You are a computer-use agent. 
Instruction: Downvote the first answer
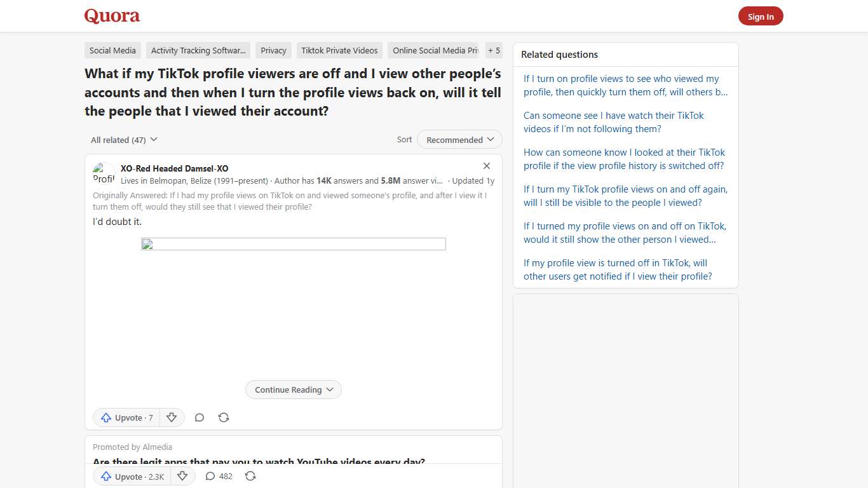coord(172,417)
